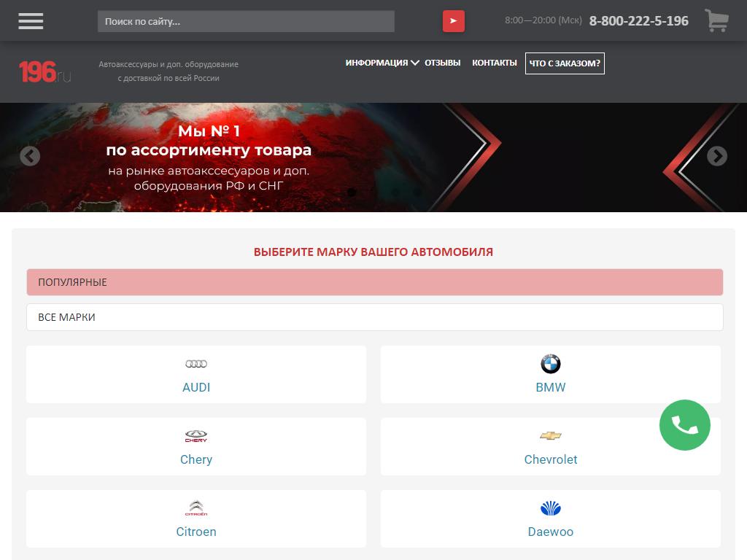The image size is (747, 560).
Task: Expand the Популярные brands section
Action: point(374,282)
